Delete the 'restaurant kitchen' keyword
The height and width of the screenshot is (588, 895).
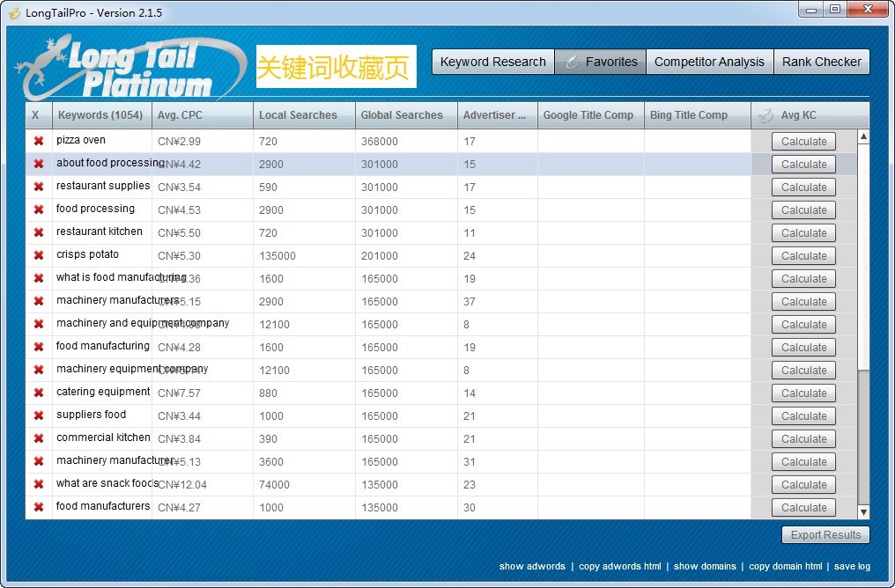click(39, 232)
